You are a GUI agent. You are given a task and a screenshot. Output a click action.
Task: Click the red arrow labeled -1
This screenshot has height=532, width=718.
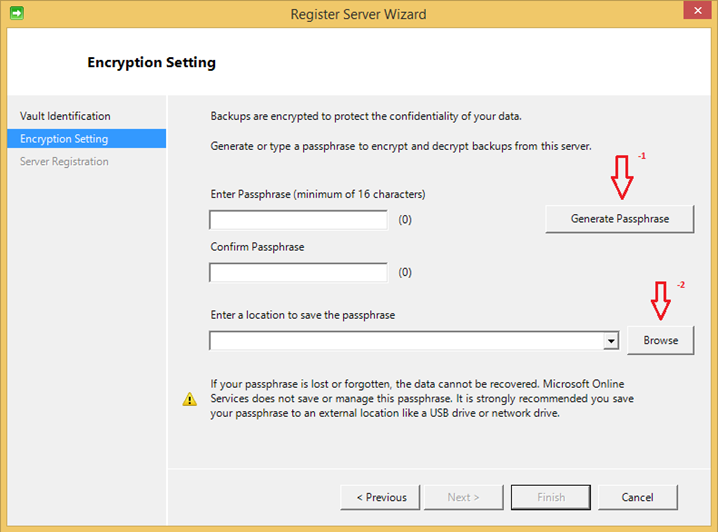pos(622,177)
